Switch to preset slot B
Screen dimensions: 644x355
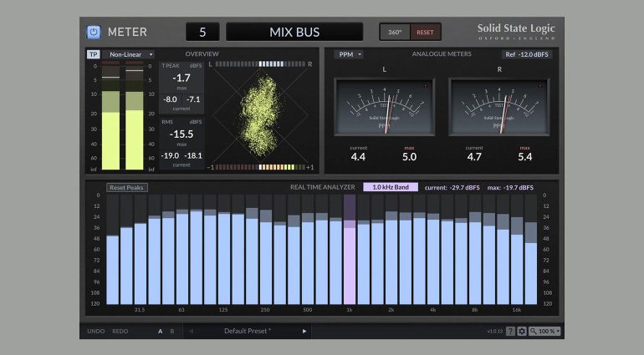click(x=172, y=332)
